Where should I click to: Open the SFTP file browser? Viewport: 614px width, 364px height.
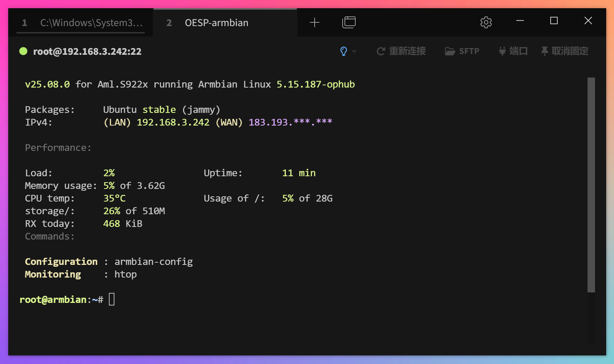pos(462,51)
